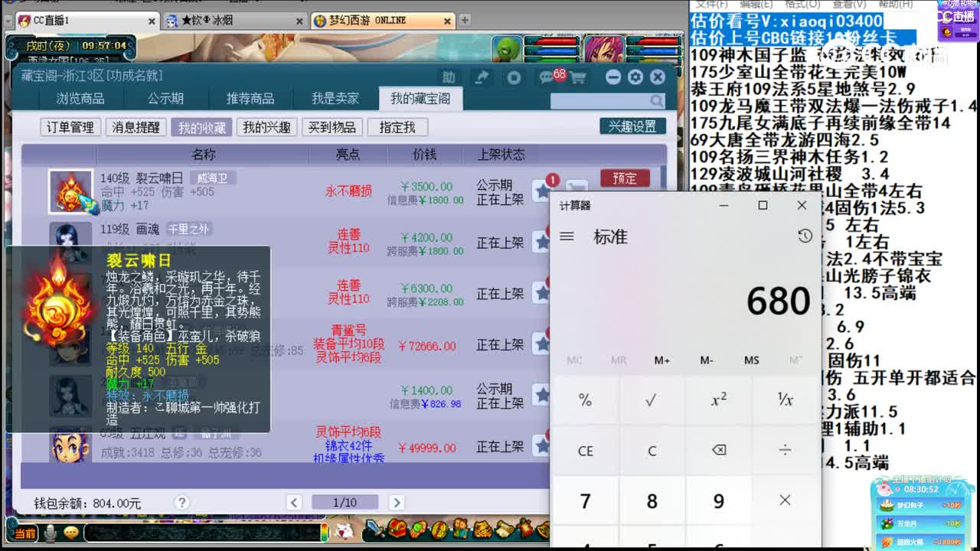Click calculator square root key
Screen dimensions: 980x551
click(652, 399)
